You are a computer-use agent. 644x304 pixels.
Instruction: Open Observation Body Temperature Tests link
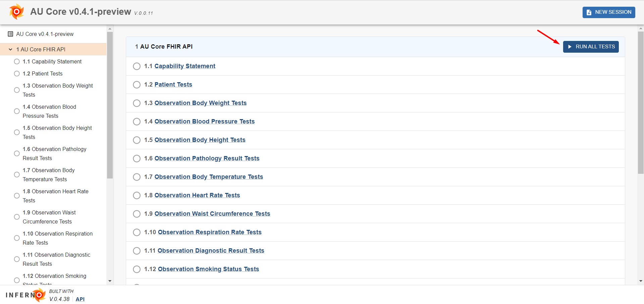tap(208, 177)
